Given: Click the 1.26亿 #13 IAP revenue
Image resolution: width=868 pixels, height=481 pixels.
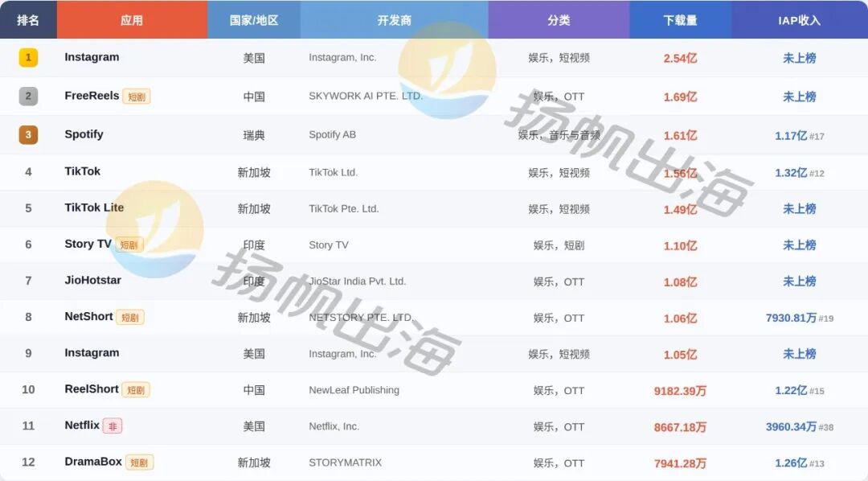Looking at the screenshot, I should coord(800,463).
